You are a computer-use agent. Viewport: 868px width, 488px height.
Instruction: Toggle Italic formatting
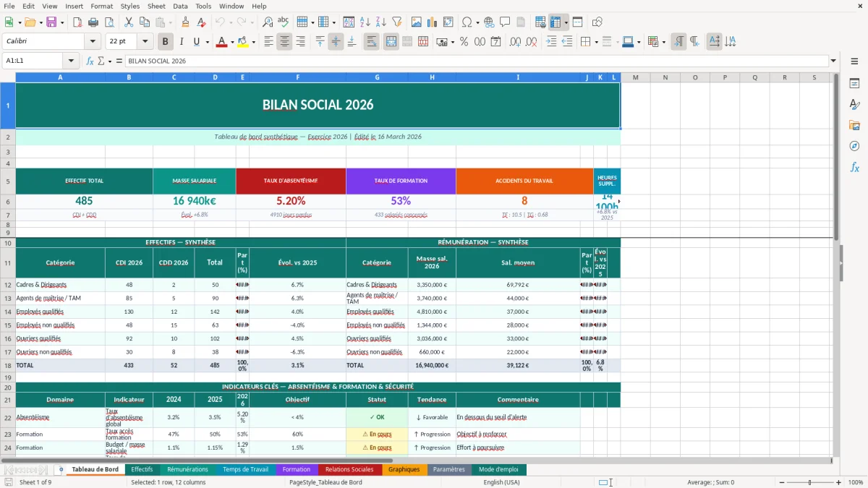click(x=181, y=42)
